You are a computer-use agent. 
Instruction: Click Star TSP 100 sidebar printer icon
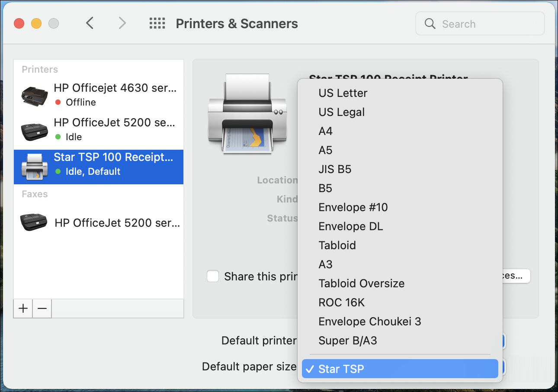coord(35,167)
